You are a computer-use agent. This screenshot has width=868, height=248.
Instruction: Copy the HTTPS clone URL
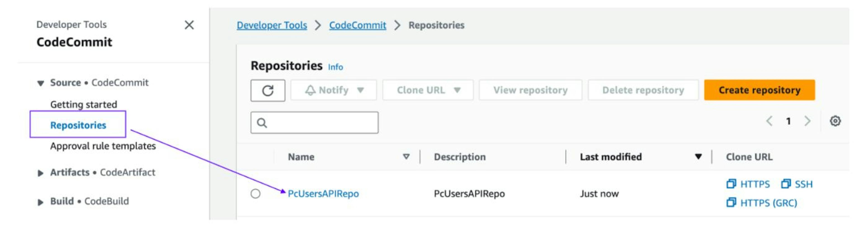pos(748,184)
